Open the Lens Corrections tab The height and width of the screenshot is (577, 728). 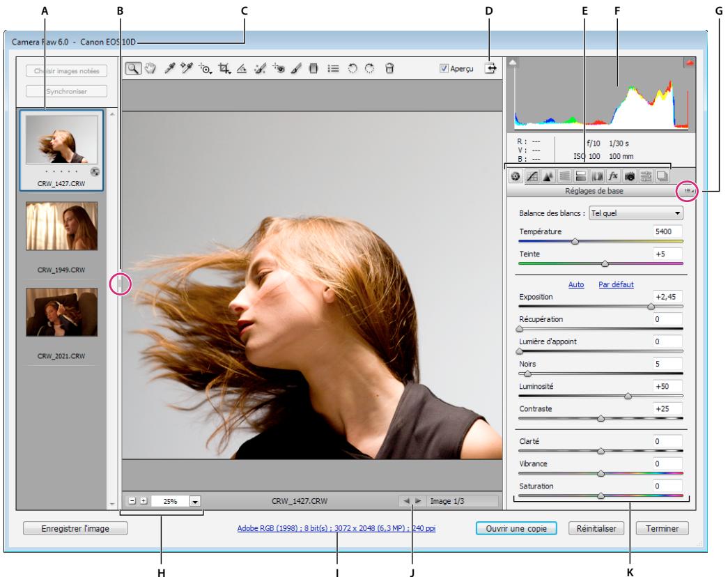[x=597, y=176]
